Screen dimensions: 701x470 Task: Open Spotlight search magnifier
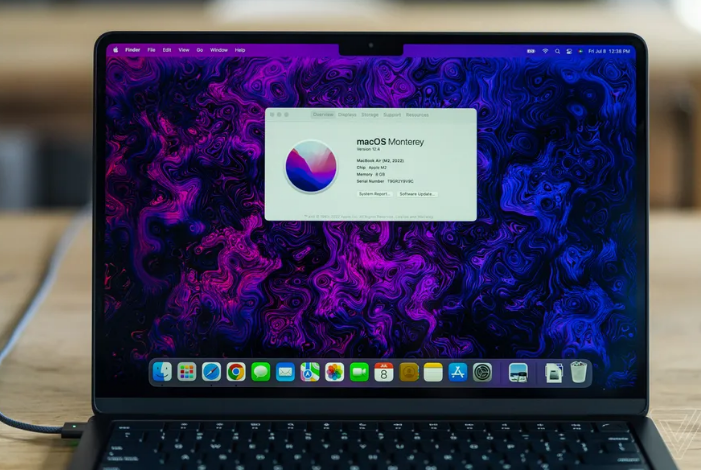pos(557,51)
